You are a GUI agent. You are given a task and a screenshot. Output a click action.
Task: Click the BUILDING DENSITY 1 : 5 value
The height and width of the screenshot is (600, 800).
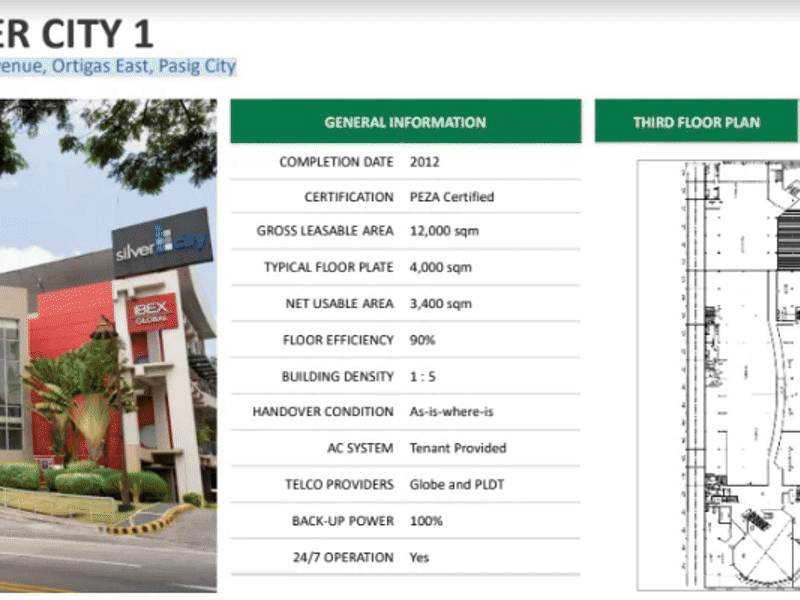(x=424, y=376)
